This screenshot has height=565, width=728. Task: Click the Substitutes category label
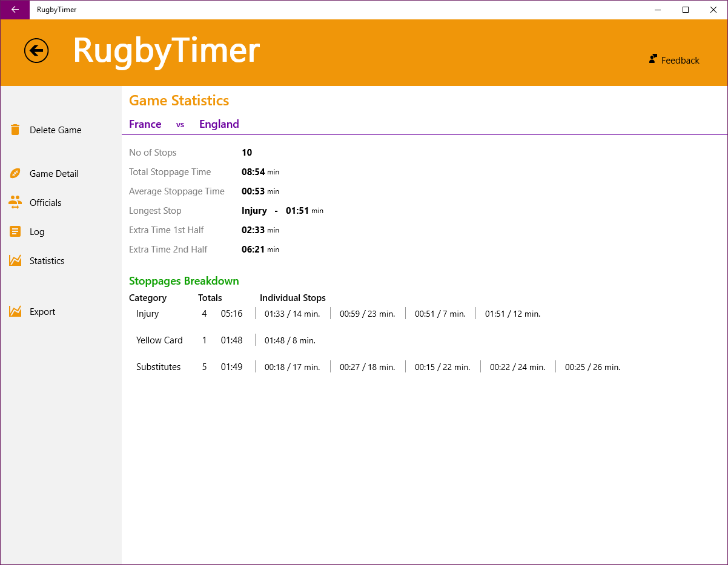coord(159,367)
